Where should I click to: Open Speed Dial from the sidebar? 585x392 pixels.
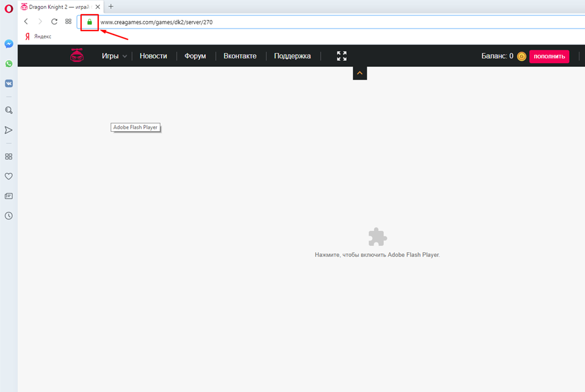click(9, 156)
